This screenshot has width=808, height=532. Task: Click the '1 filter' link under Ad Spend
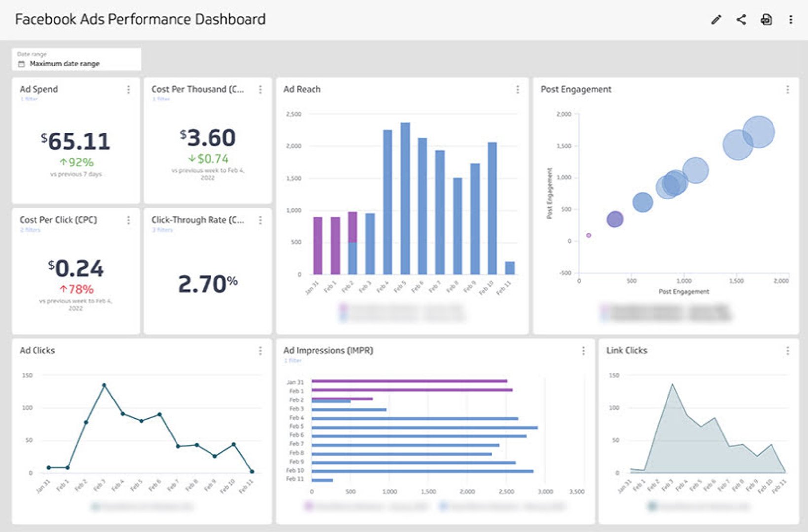(x=29, y=99)
